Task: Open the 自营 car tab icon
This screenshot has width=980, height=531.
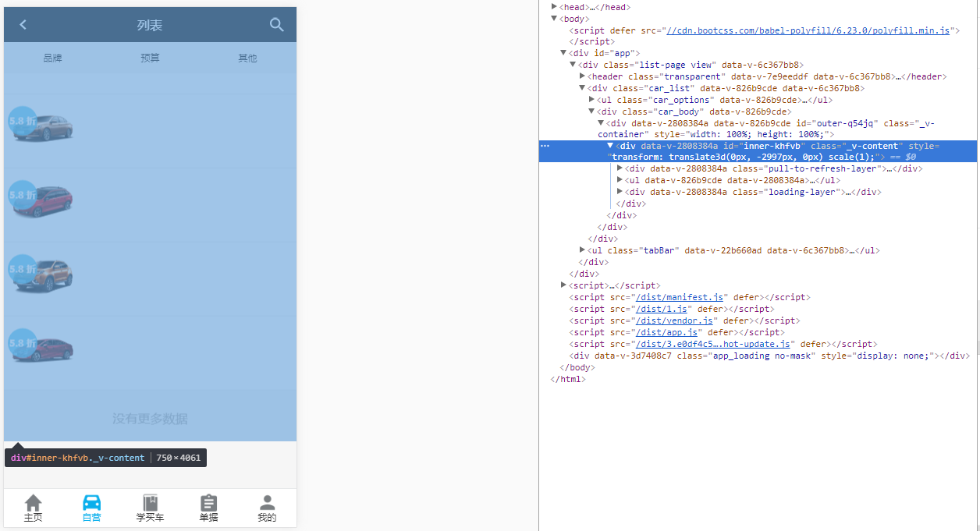Action: [92, 503]
